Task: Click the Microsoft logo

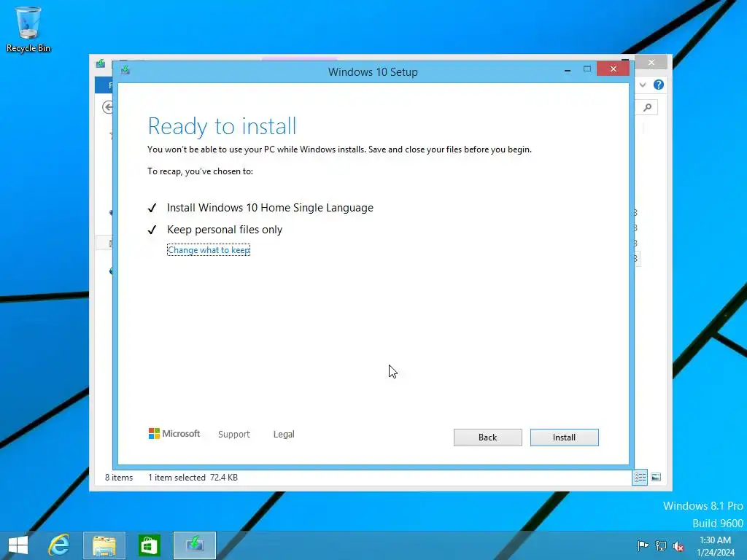Action: [174, 433]
